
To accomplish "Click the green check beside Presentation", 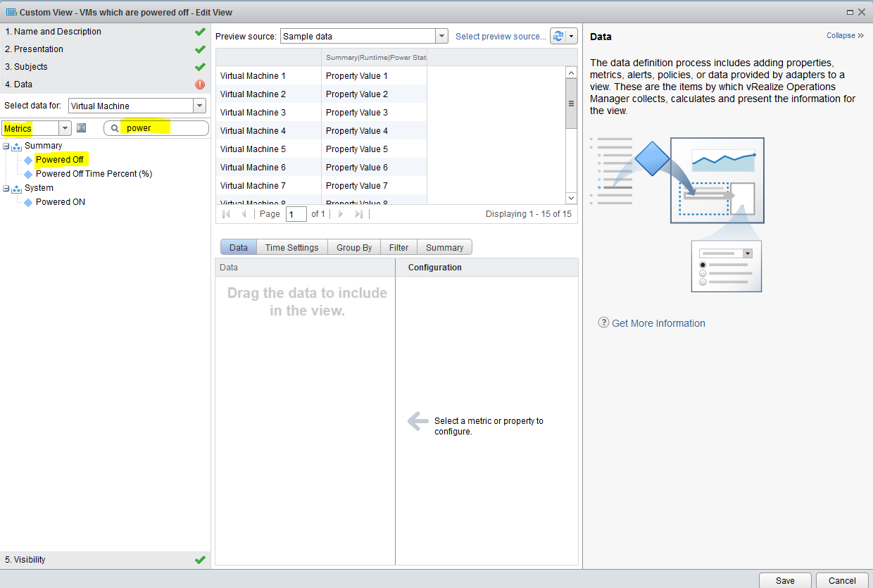I will tap(200, 49).
